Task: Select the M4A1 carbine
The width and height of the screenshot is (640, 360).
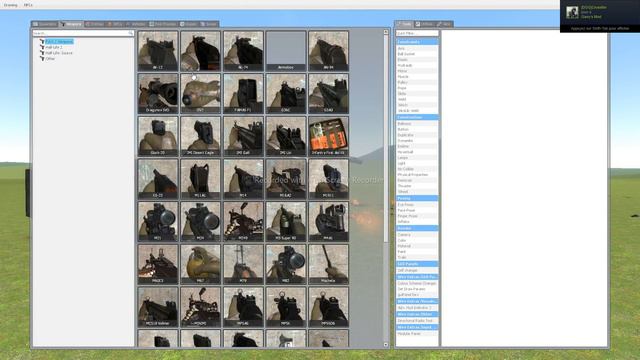Action: (329, 221)
